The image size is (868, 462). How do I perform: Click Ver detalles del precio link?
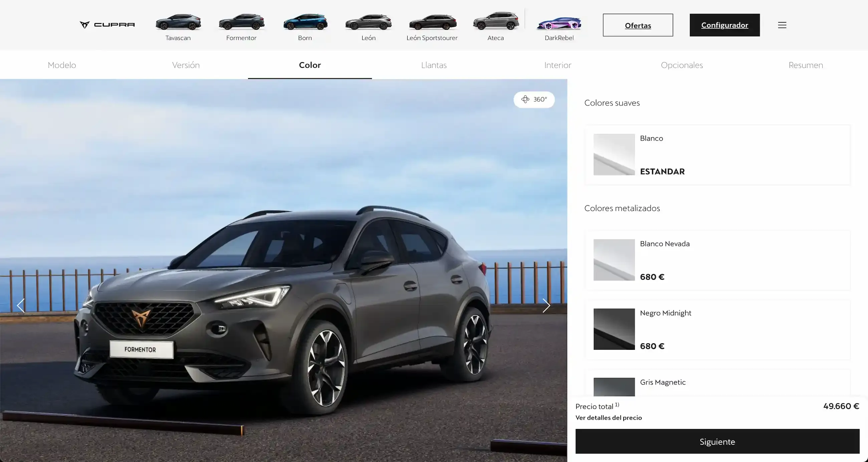[609, 417]
